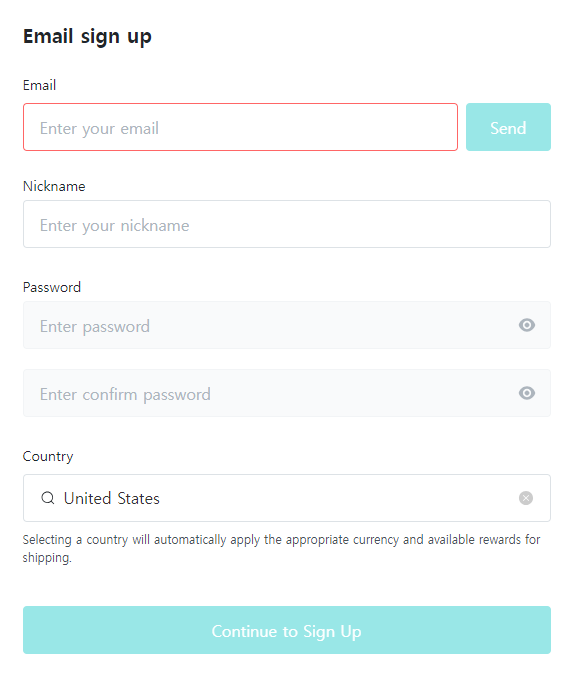This screenshot has width=575, height=674.
Task: Click Continue to Sign Up button
Action: pos(287,630)
